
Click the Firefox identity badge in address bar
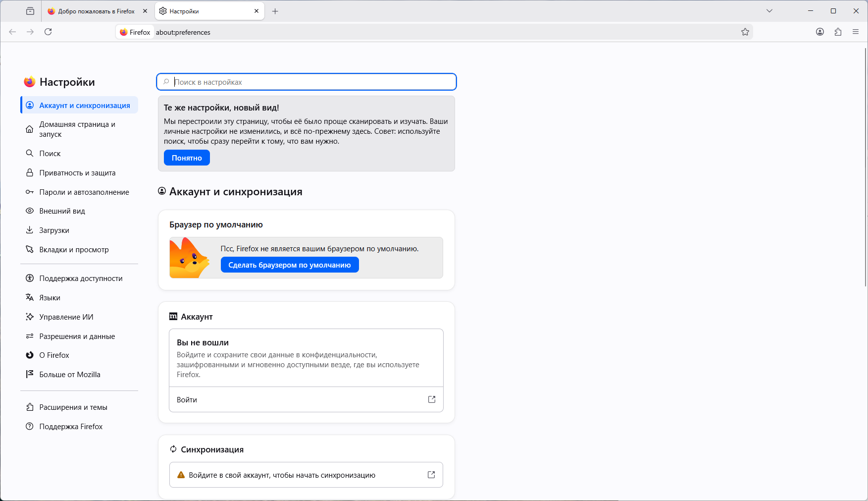[x=135, y=32]
